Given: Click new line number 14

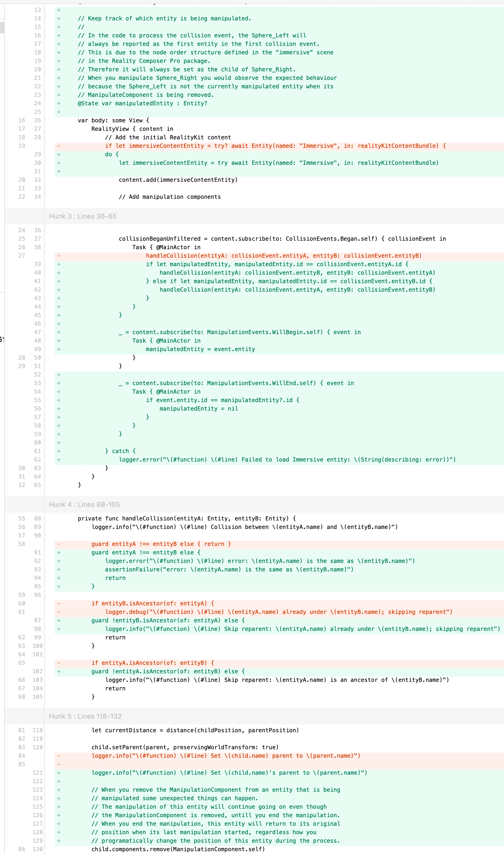Looking at the screenshot, I should click(x=37, y=19).
